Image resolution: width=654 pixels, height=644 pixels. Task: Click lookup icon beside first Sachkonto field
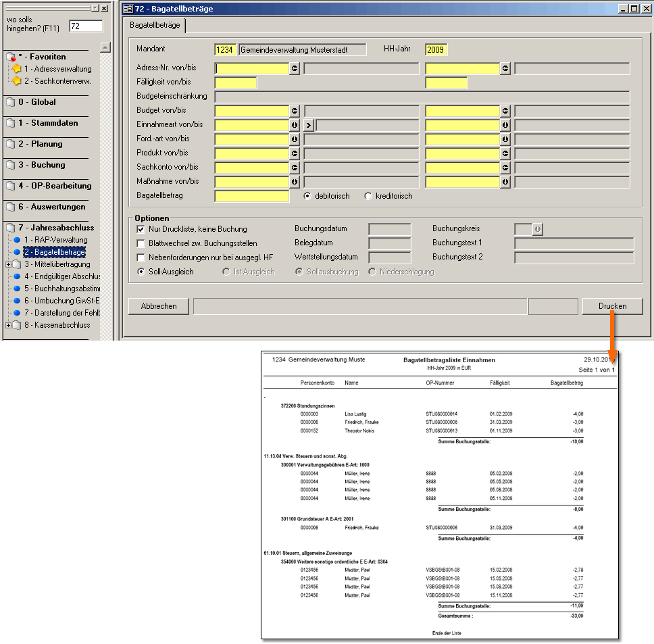[x=295, y=168]
